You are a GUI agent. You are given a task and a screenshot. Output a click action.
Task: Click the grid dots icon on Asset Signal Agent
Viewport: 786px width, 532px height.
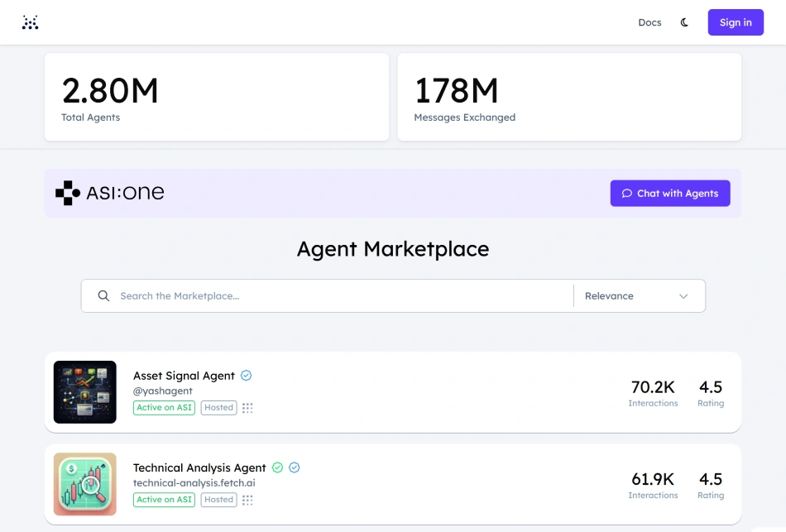(x=247, y=408)
